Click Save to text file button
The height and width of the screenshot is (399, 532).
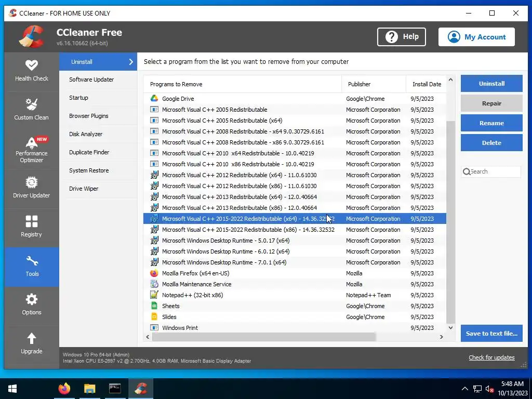tap(491, 333)
